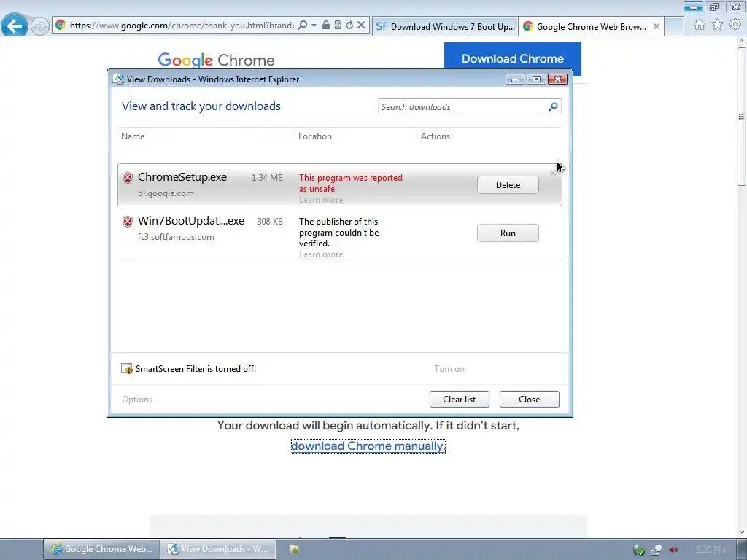Open Google Chrome Web taskbar button
The image size is (747, 560).
(x=101, y=549)
